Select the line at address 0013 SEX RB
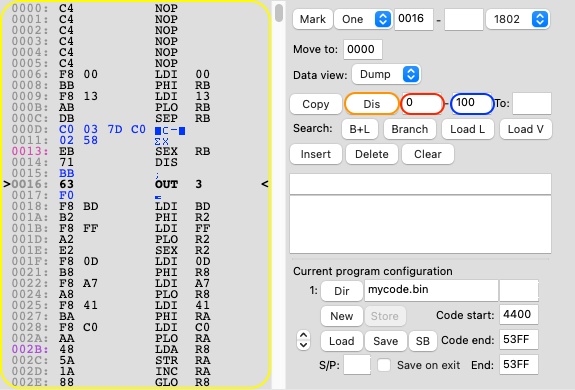575x390 pixels. [136, 151]
